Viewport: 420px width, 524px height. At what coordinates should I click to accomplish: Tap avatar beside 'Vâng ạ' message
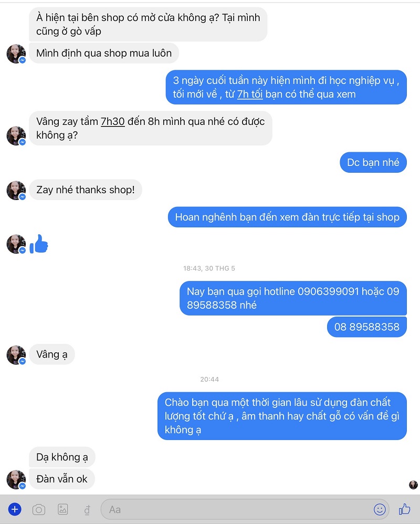click(x=16, y=354)
